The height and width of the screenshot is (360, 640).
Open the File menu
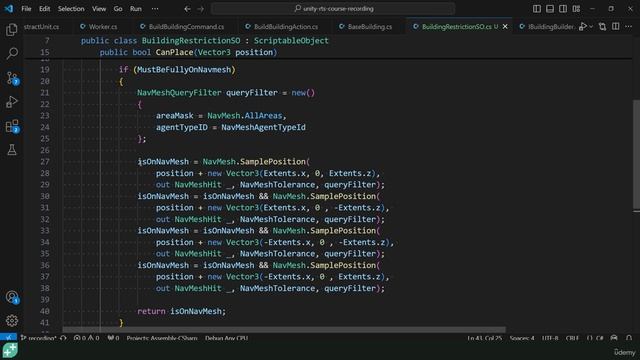click(26, 9)
